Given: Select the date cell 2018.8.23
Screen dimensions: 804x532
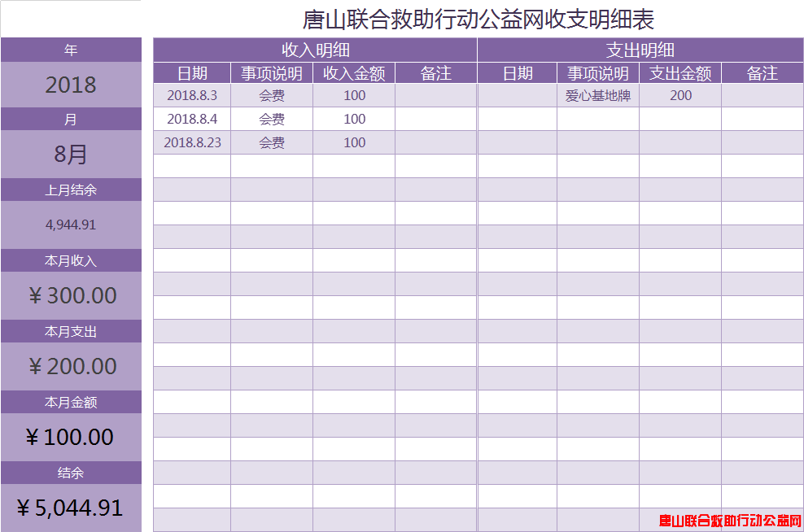Looking at the screenshot, I should 192,142.
